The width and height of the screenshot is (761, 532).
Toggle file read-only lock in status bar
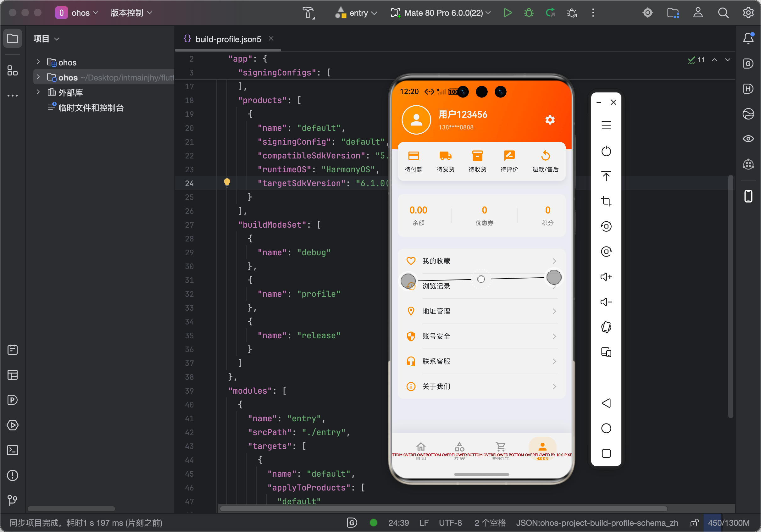click(x=694, y=523)
